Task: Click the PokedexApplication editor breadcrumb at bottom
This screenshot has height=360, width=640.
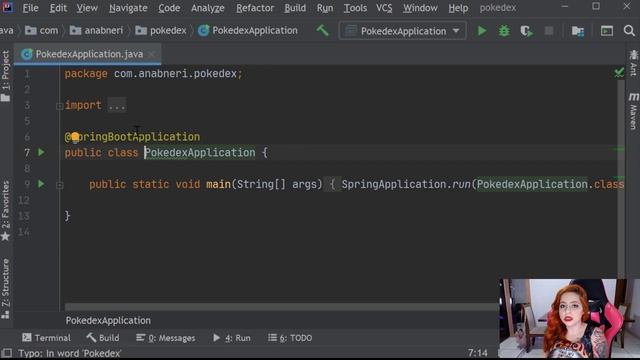Action: tap(108, 320)
